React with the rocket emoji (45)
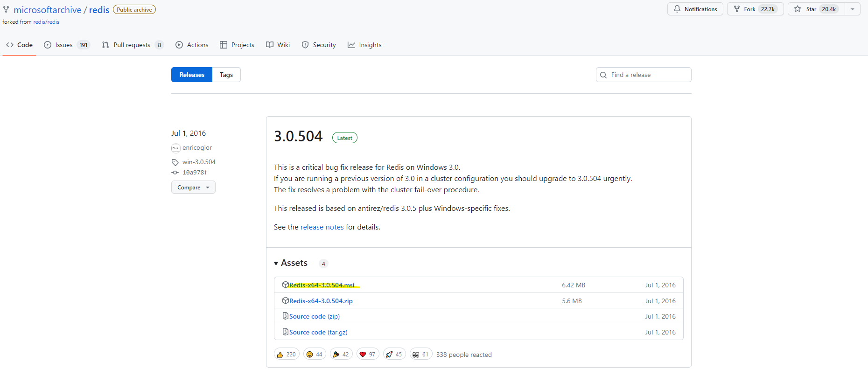This screenshot has height=376, width=868. click(394, 354)
